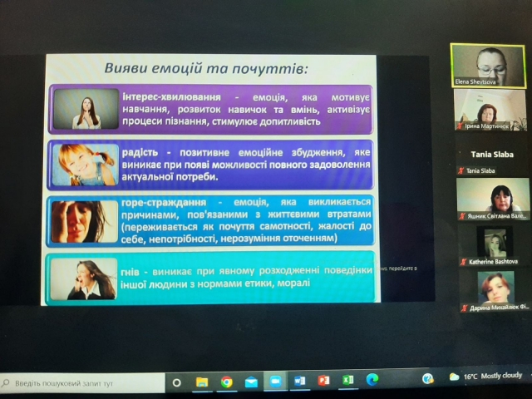Select Яшник Світлана's video tile
Image resolution: width=532 pixels, height=399 pixels.
pyautogui.click(x=493, y=199)
